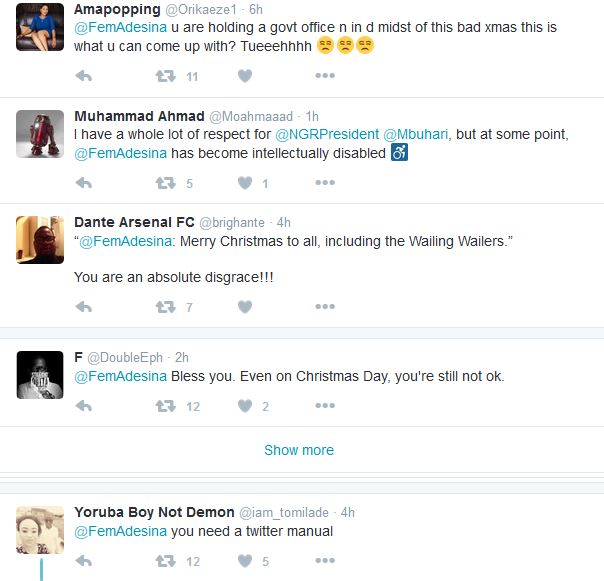The height and width of the screenshot is (581, 604).
Task: Reply to Yoruba Boy Not Demon's tweet
Action: pyautogui.click(x=84, y=561)
